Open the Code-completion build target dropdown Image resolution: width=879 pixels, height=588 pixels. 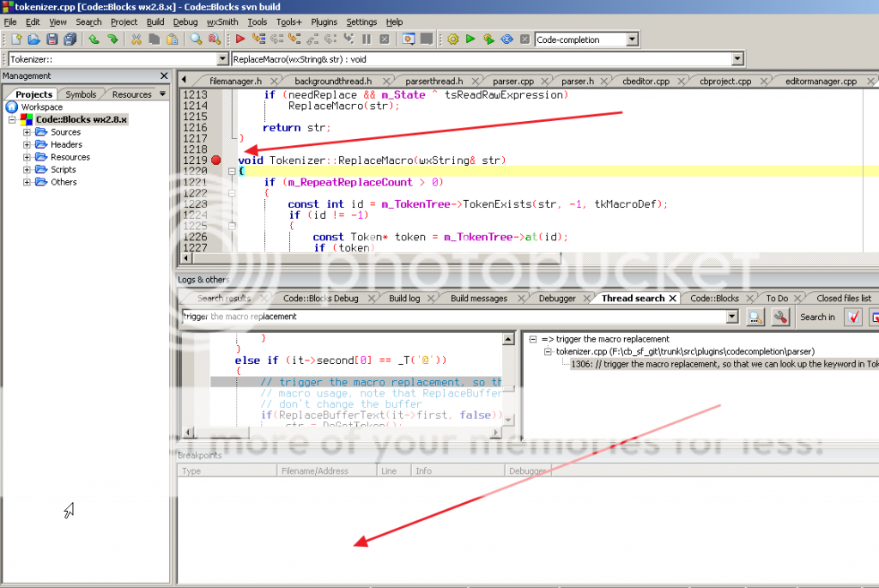click(633, 39)
